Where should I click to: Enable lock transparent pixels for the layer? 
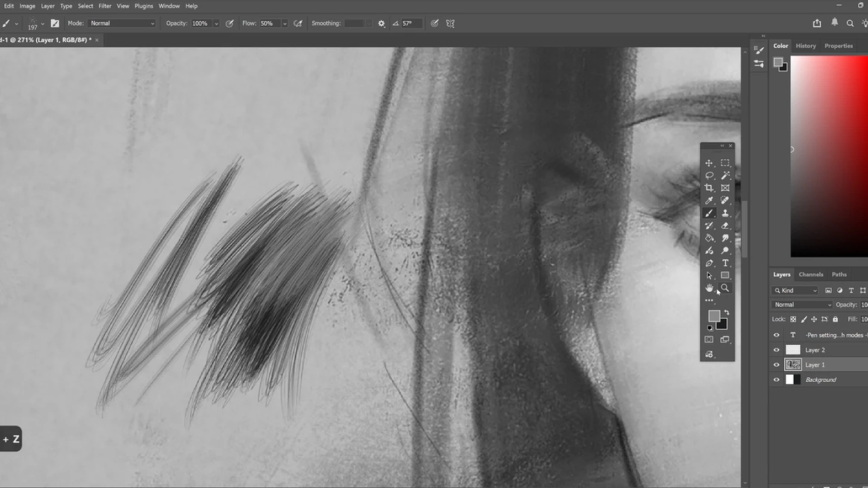[x=792, y=319]
